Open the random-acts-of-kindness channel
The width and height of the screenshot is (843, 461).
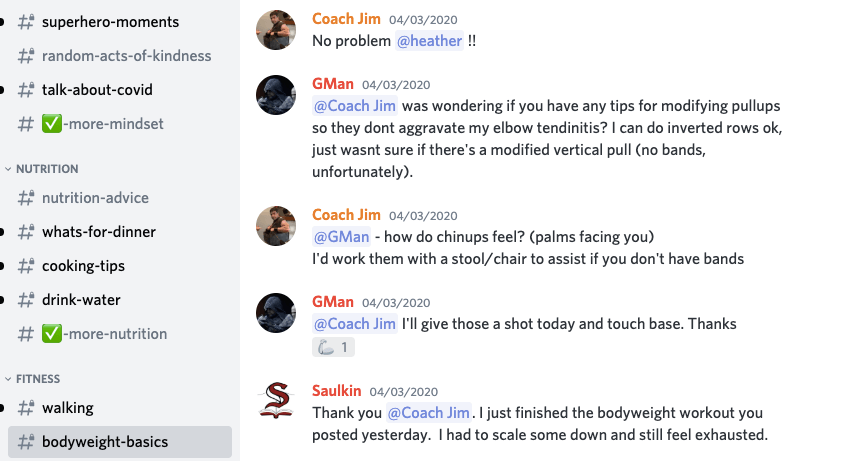126,56
